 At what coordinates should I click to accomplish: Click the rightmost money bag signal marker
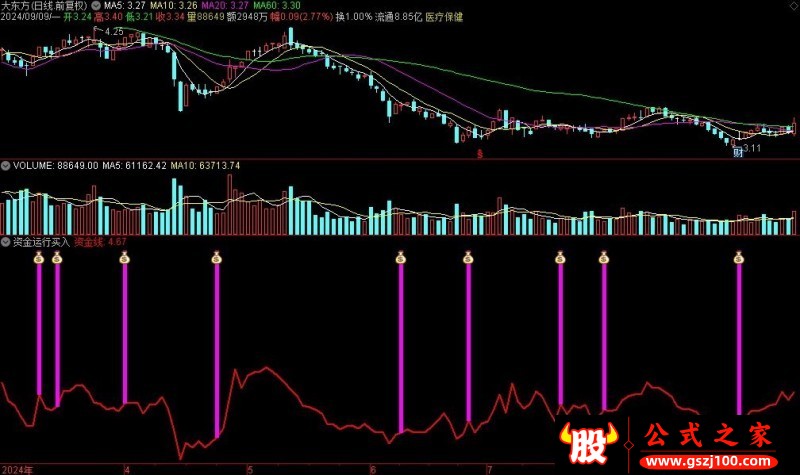tap(739, 258)
